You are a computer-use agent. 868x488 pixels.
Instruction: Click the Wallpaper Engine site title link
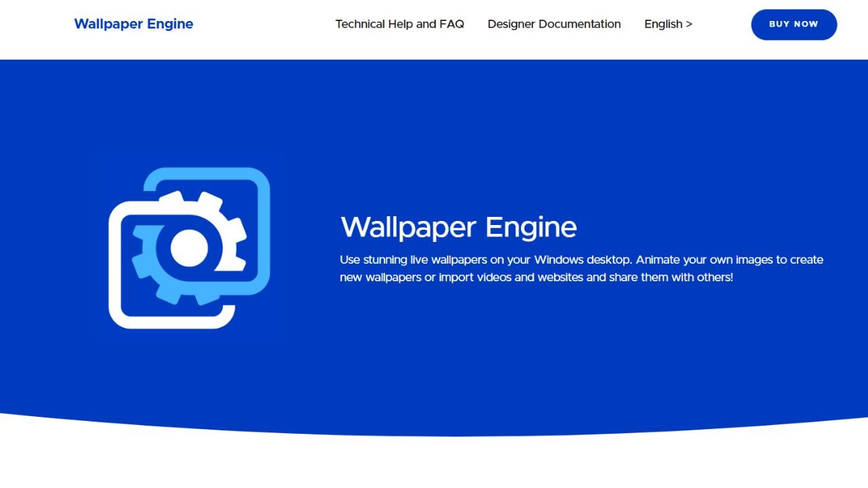point(134,24)
